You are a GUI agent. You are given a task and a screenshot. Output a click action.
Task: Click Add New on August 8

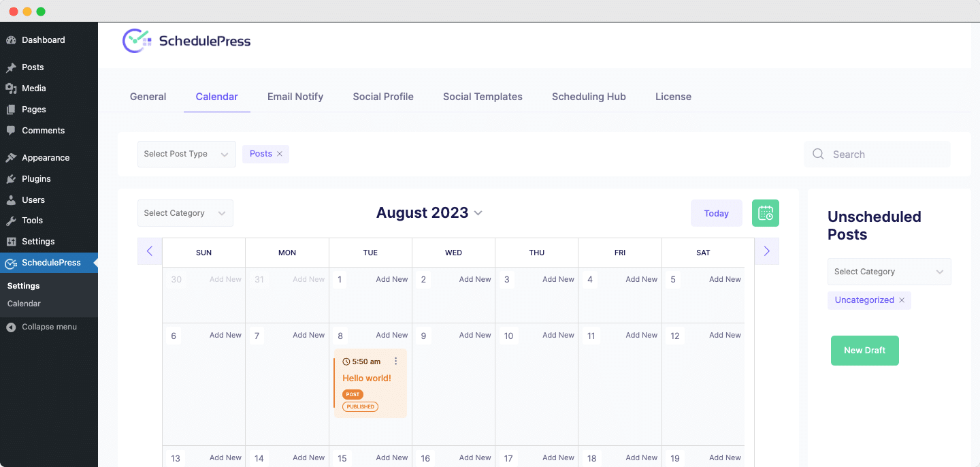(392, 335)
